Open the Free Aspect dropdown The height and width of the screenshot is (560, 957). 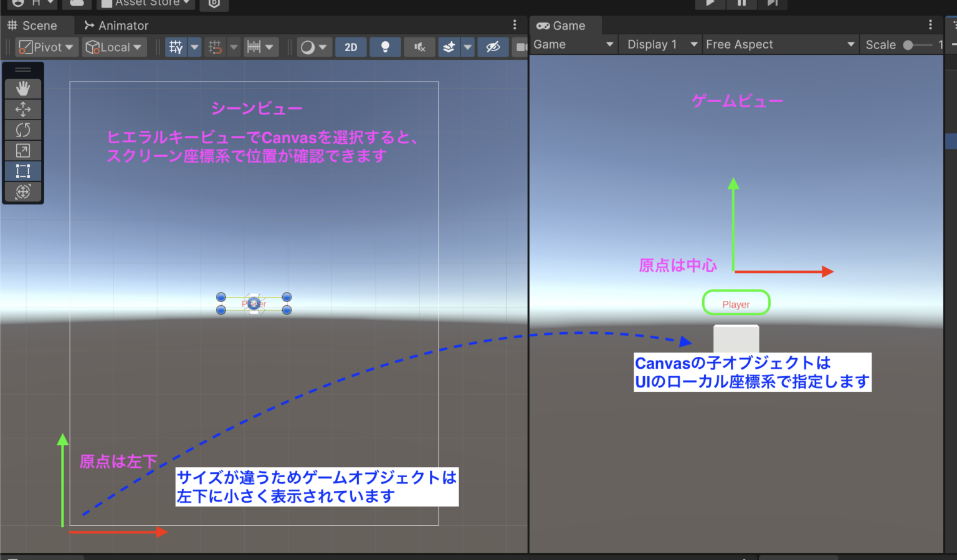(x=781, y=44)
